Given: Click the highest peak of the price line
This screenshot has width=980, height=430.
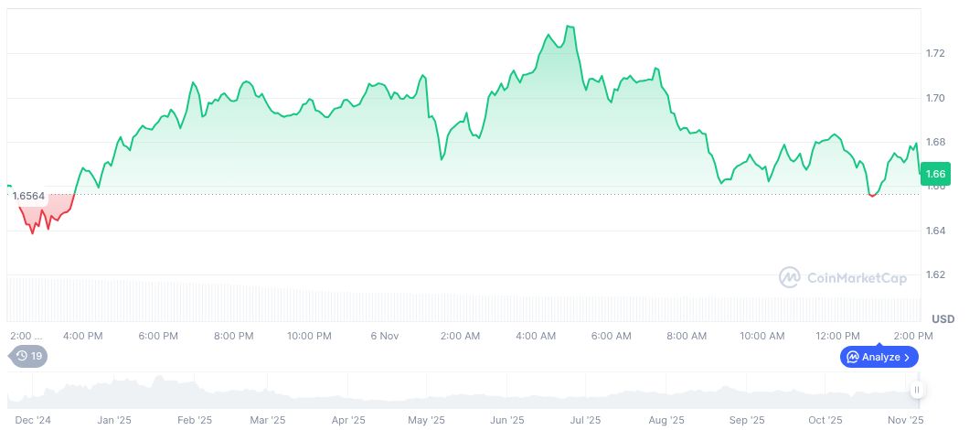Looking at the screenshot, I should pos(570,27).
